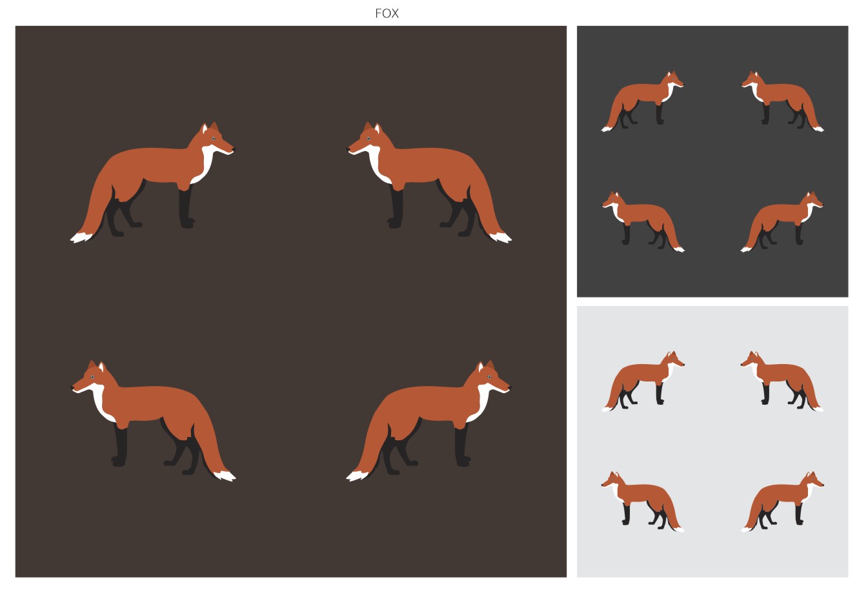Click the FOX title text
The width and height of the screenshot is (868, 590).
pos(387,13)
